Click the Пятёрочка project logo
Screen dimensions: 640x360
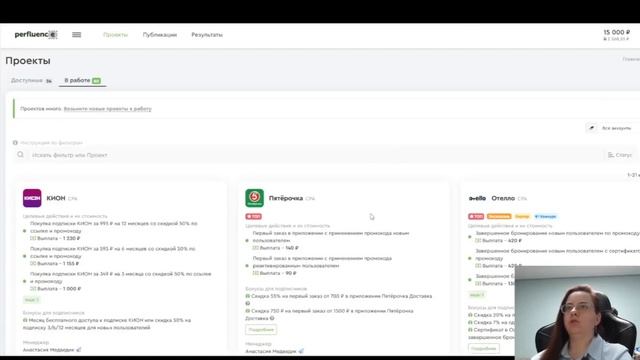pyautogui.click(x=254, y=198)
